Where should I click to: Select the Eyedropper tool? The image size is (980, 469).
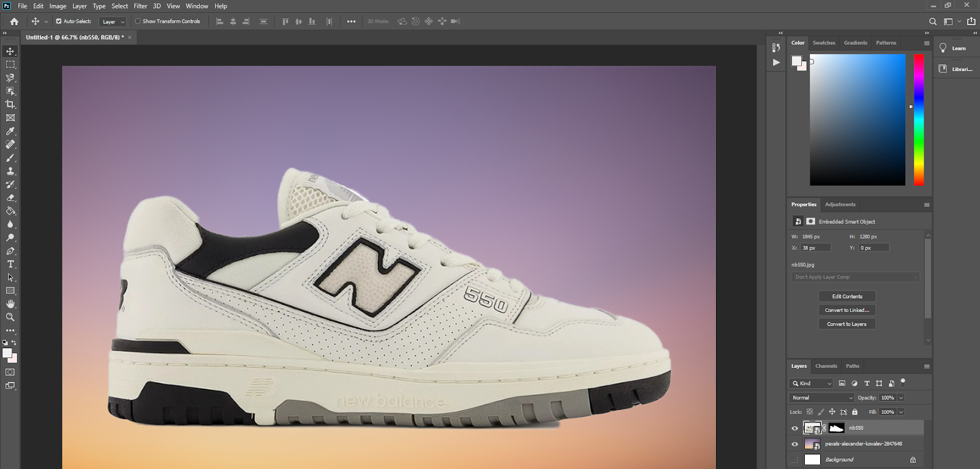click(x=10, y=131)
